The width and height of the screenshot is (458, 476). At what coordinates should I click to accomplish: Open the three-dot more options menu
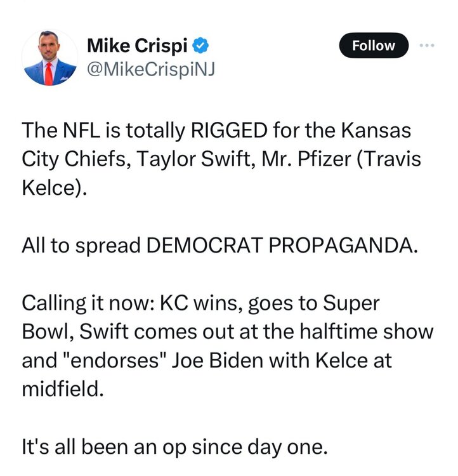[428, 45]
